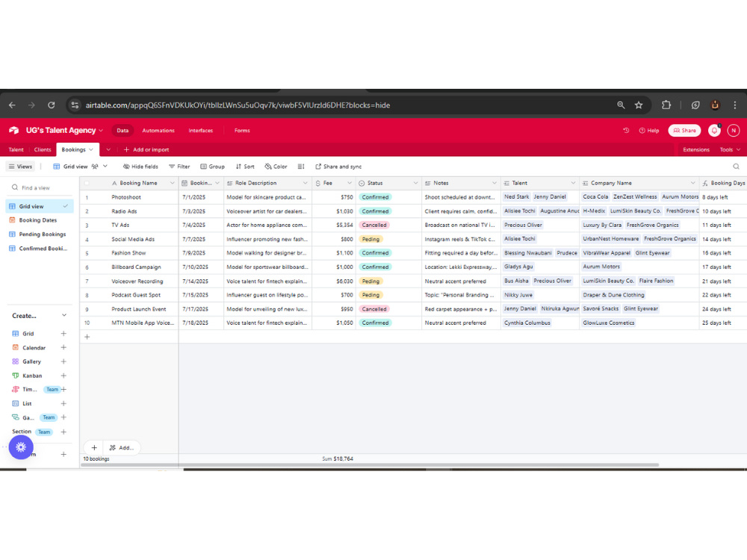Open the browser extensions puzzle icon
This screenshot has width=747, height=560.
[666, 105]
